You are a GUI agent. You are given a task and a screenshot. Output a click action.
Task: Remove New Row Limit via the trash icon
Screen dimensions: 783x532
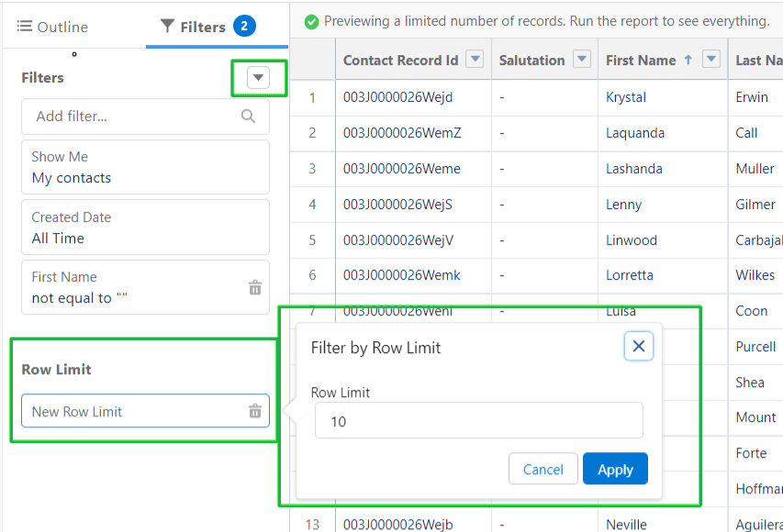(x=254, y=412)
